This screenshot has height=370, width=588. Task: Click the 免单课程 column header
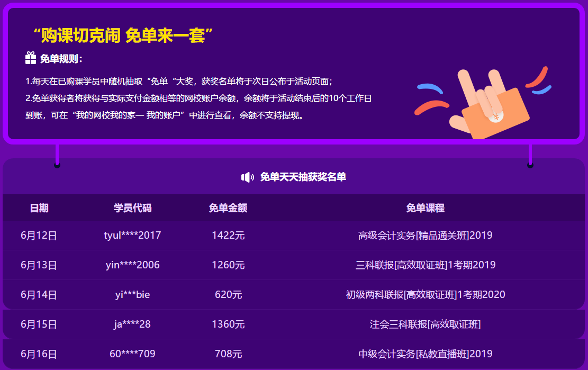(426, 208)
